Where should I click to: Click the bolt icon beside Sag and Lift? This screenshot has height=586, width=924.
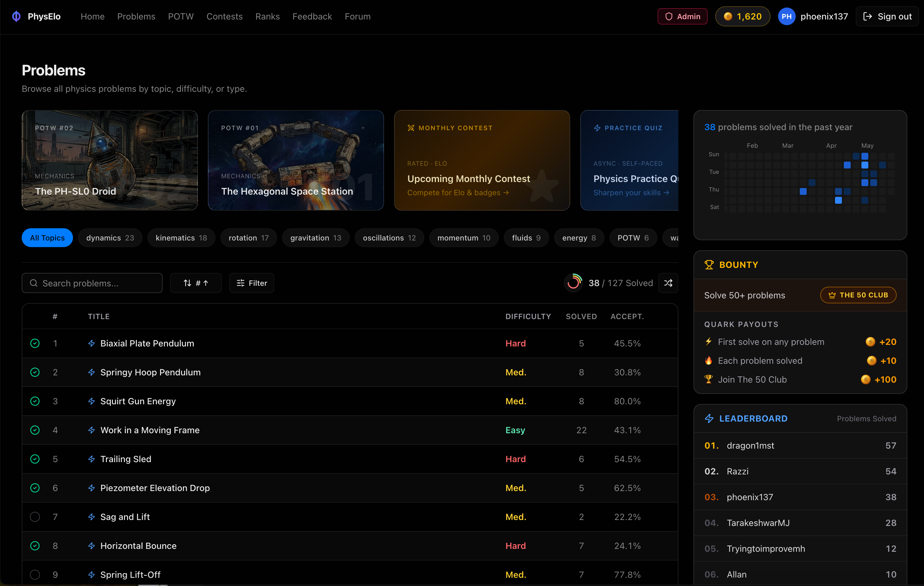coord(91,517)
